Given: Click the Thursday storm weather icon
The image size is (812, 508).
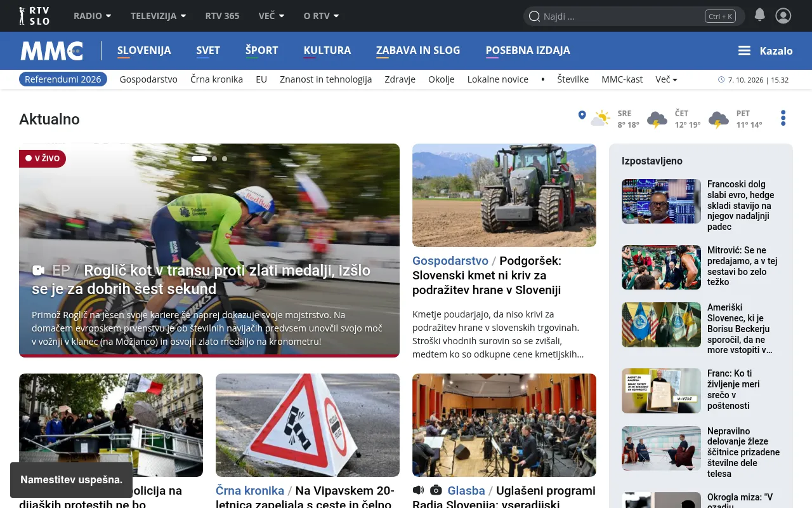Looking at the screenshot, I should point(657,119).
